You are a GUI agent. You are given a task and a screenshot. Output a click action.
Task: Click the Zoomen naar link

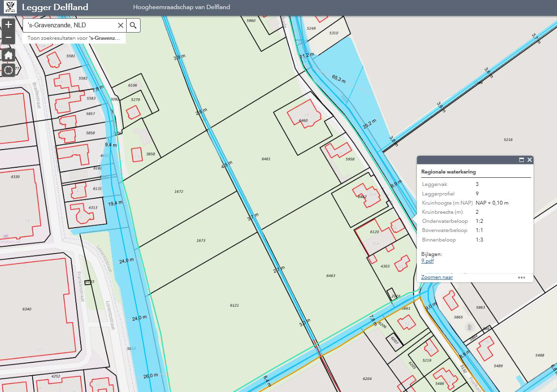(437, 277)
